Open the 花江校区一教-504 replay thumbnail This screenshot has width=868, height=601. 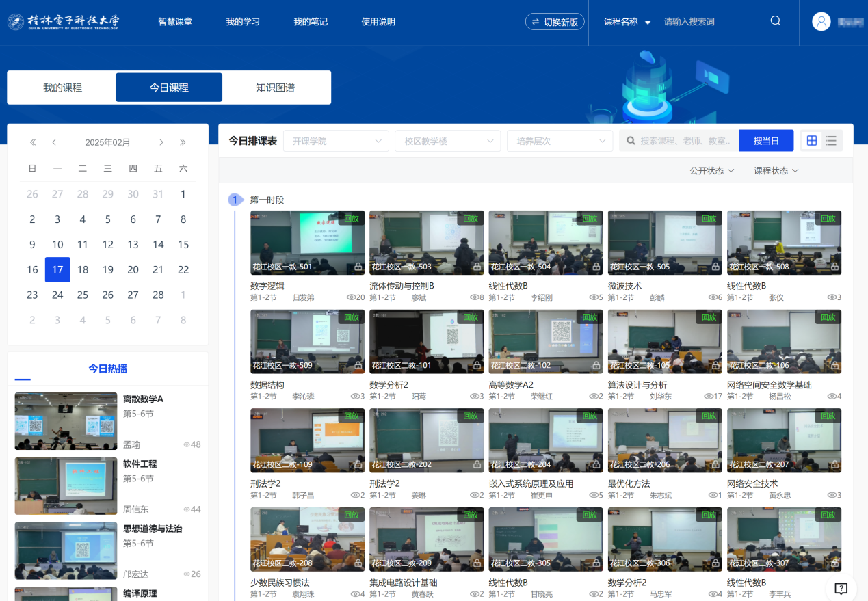(x=546, y=243)
